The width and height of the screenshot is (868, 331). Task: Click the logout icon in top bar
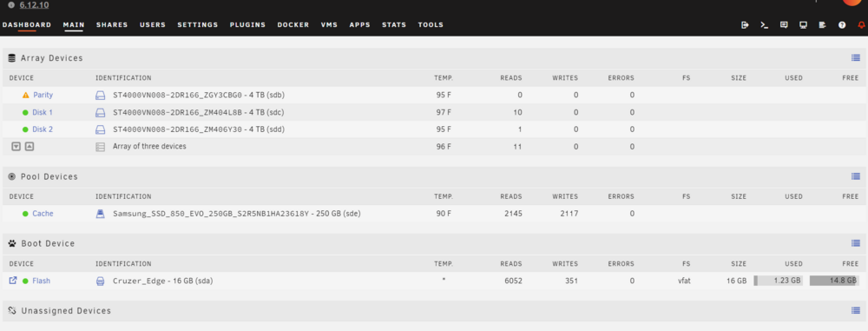pos(745,25)
